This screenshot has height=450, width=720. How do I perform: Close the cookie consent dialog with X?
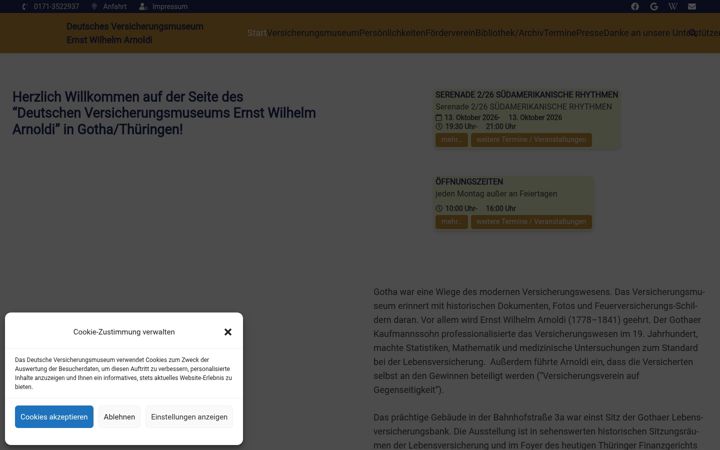pyautogui.click(x=228, y=332)
